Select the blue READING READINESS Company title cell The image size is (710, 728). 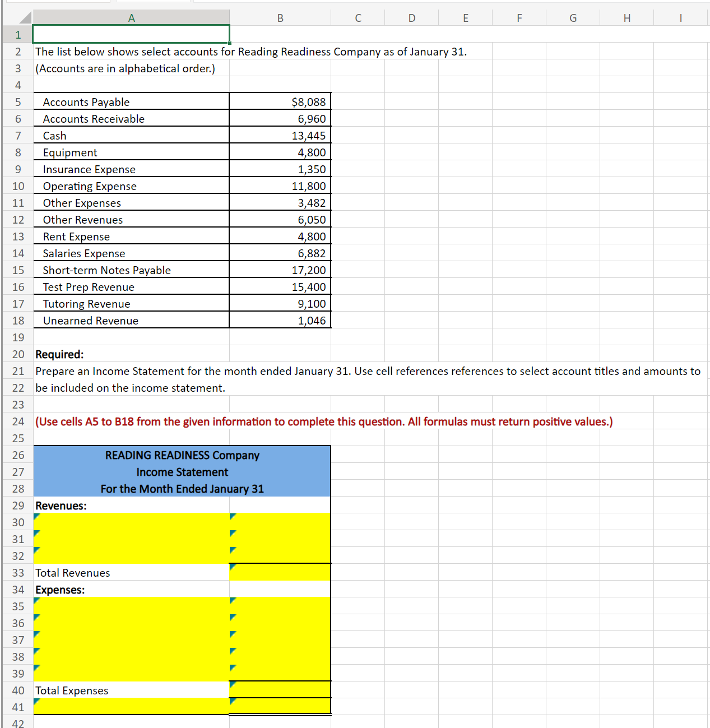click(181, 455)
